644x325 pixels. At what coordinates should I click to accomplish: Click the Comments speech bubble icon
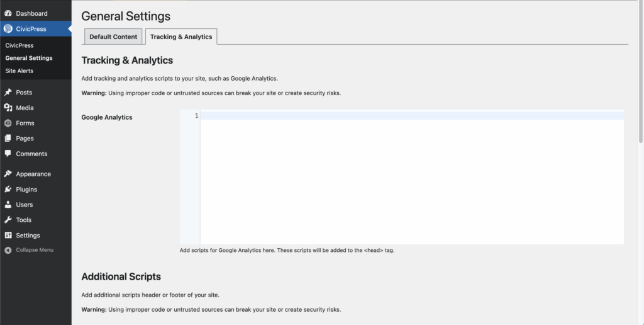(8, 154)
